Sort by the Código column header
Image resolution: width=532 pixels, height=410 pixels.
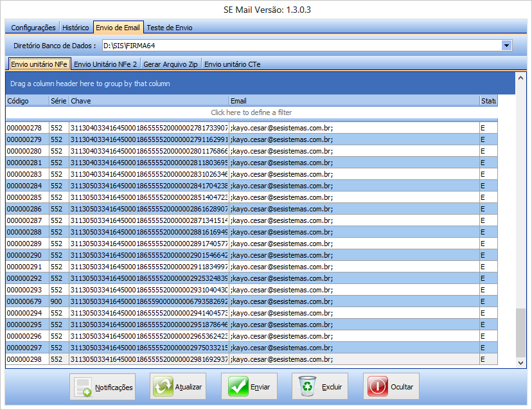point(27,101)
